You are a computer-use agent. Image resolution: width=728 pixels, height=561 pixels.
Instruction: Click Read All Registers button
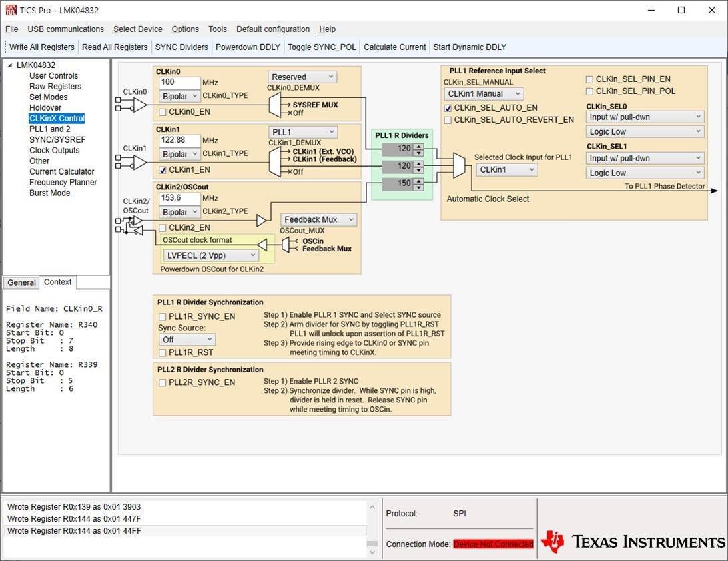tap(115, 47)
